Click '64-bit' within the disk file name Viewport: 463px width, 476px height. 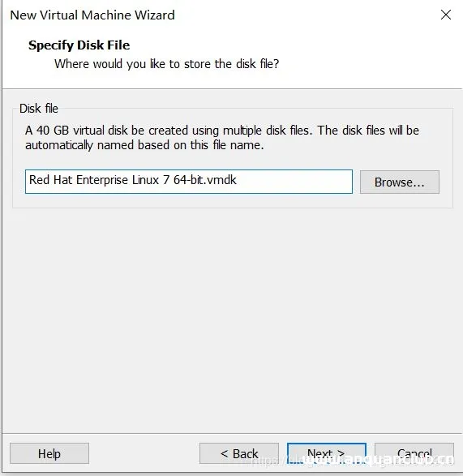pyautogui.click(x=186, y=180)
